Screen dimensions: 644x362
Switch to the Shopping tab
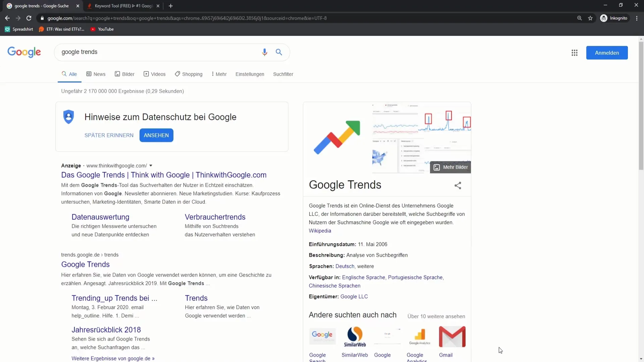189,74
